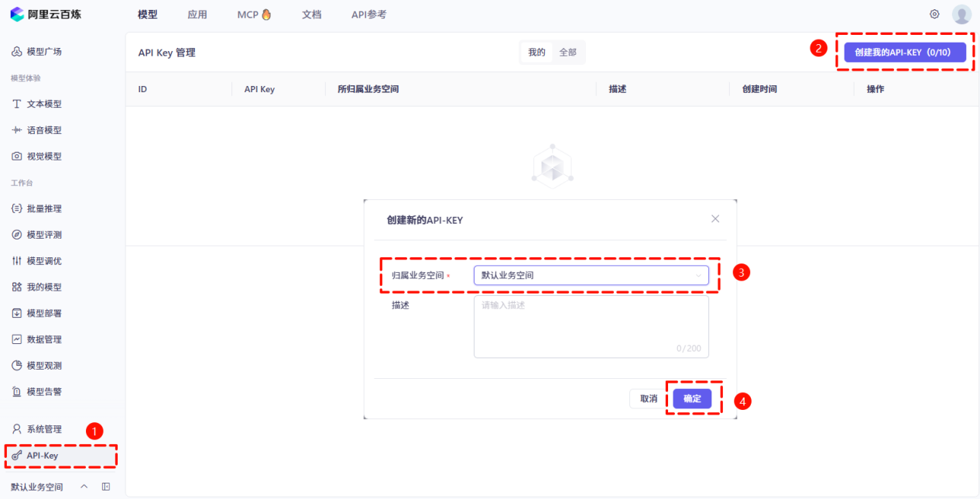Click into the 描述 text area
Image resolution: width=980 pixels, height=499 pixels.
click(591, 327)
